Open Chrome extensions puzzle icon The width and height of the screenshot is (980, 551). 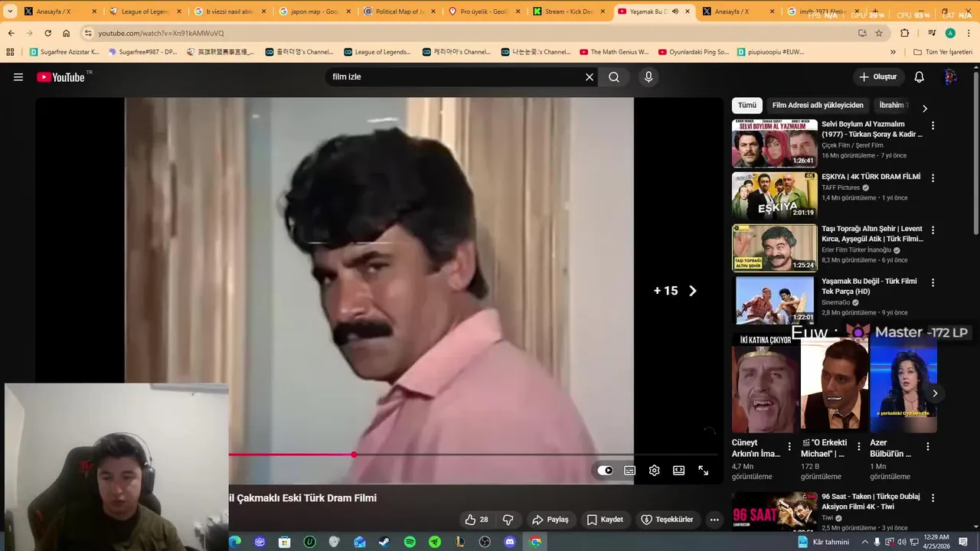coord(904,33)
